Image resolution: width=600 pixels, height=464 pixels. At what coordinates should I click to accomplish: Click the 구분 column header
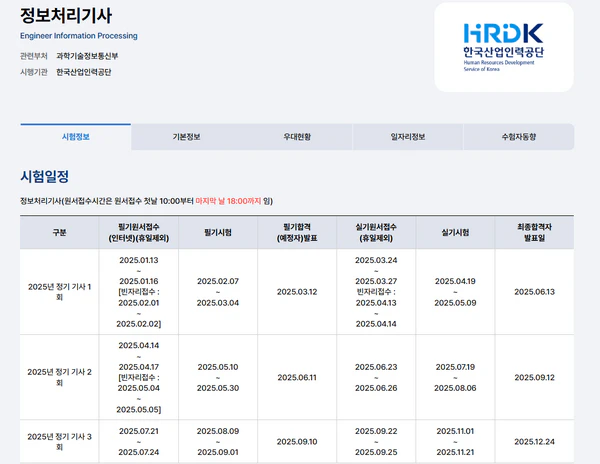pos(59,232)
